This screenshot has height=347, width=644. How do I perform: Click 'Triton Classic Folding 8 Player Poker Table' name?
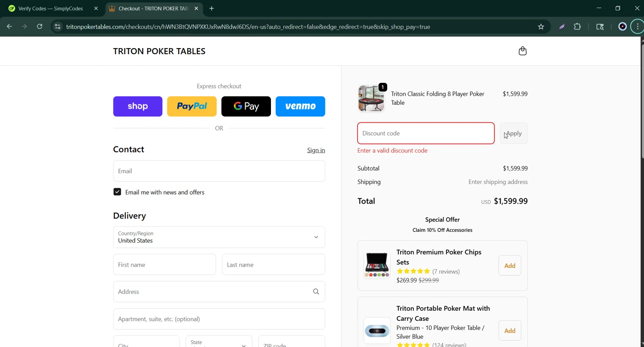coord(437,98)
